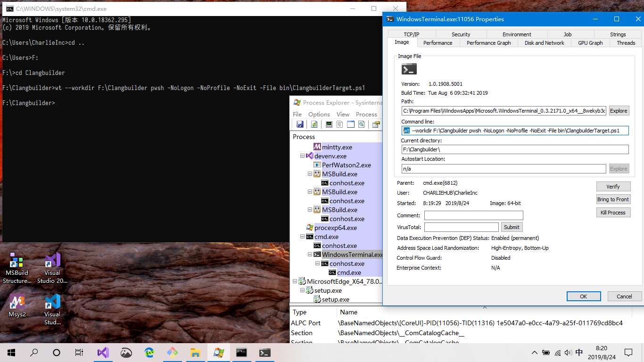644x362 pixels.
Task: Click the Command line text field
Action: click(515, 131)
